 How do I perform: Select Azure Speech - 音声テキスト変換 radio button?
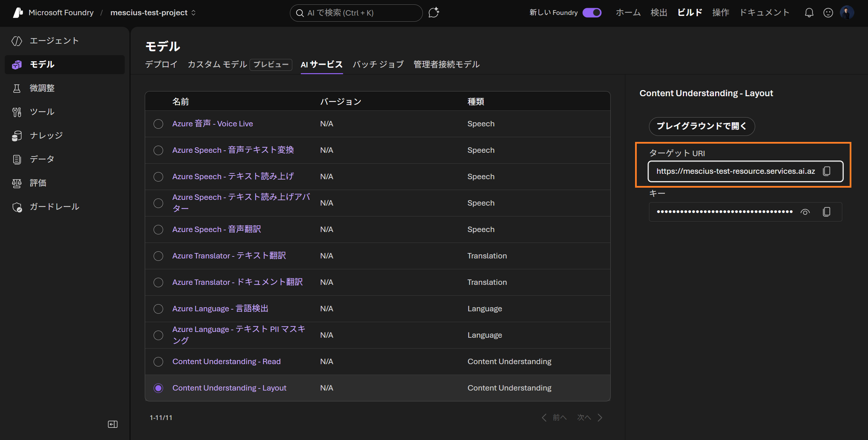(158, 150)
